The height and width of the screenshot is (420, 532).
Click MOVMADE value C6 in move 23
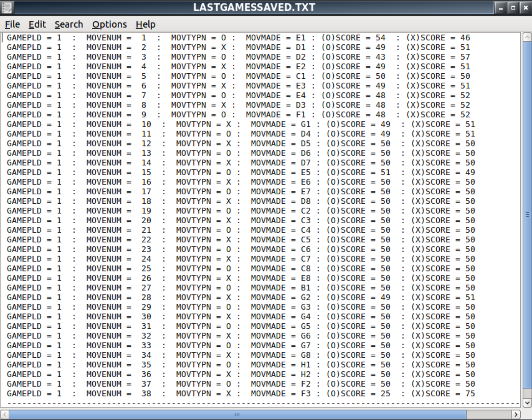pyautogui.click(x=306, y=249)
